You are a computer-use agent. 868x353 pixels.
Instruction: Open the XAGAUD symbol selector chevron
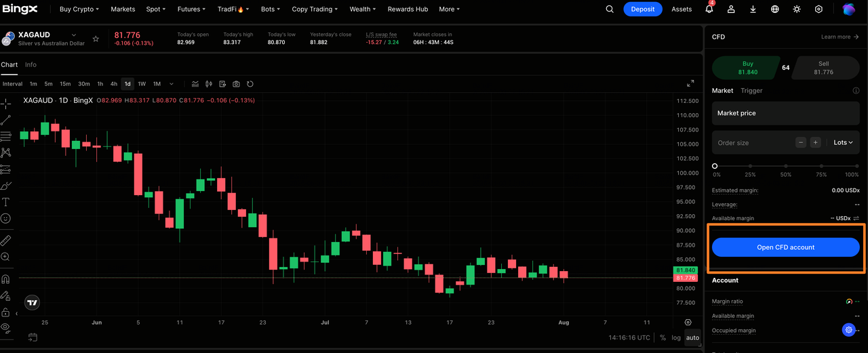74,35
